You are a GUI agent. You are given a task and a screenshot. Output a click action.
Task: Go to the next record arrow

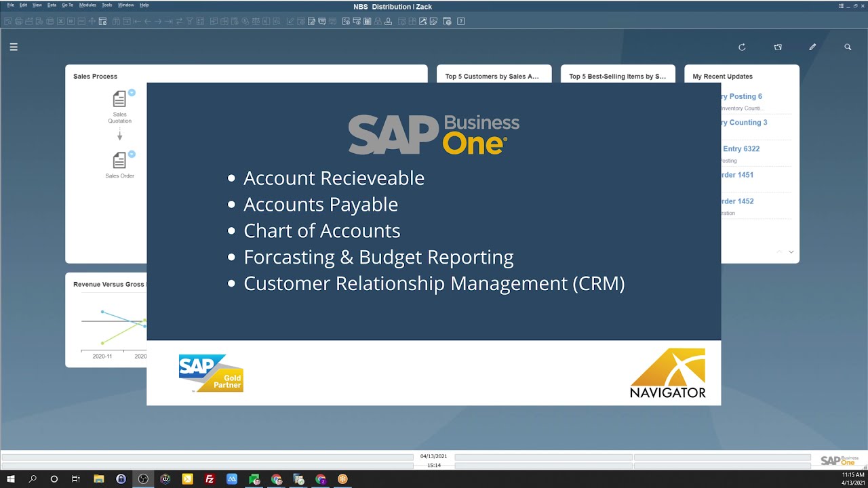pyautogui.click(x=158, y=21)
